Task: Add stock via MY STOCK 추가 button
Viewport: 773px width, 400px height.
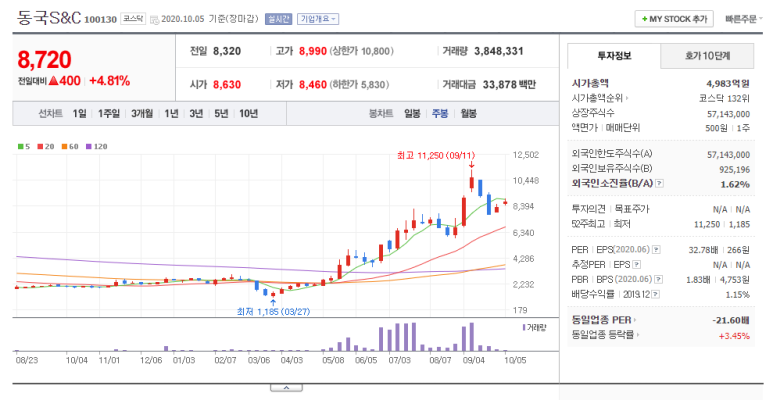Action: pos(674,19)
